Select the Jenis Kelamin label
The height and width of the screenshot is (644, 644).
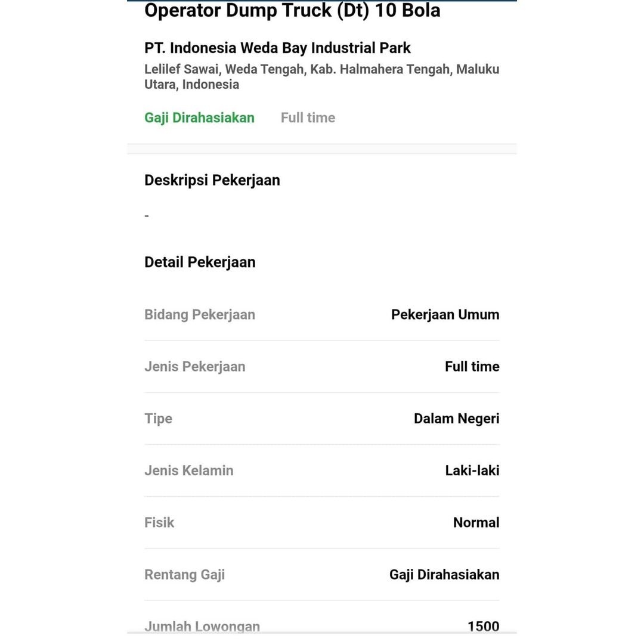[x=189, y=470]
